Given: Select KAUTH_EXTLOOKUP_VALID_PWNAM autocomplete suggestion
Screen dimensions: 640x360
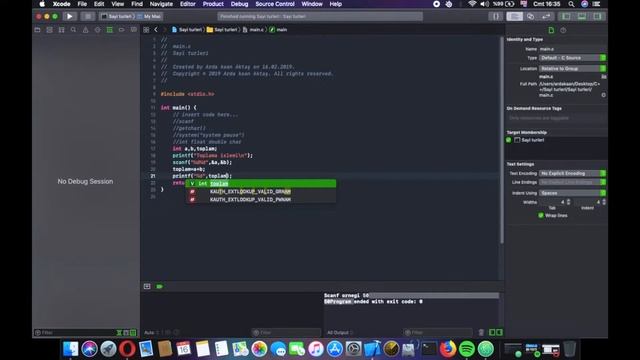Looking at the screenshot, I should tap(261, 200).
